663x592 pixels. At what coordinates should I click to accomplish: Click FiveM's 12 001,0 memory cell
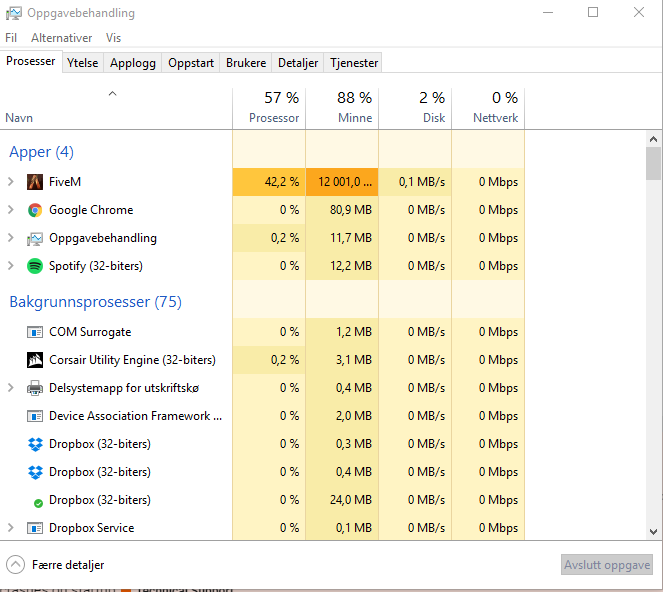tap(342, 182)
